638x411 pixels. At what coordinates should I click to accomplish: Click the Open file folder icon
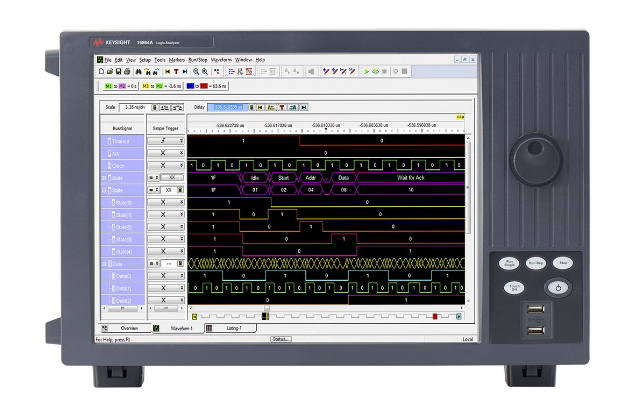pyautogui.click(x=107, y=71)
